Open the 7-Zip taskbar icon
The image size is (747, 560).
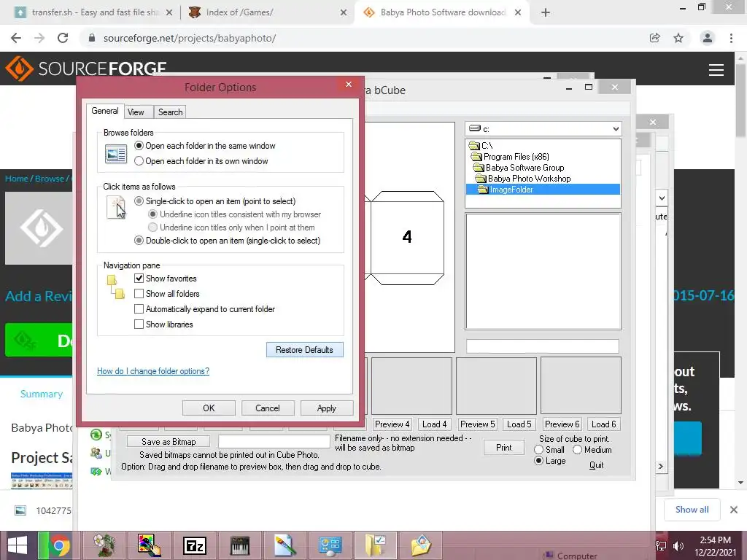pyautogui.click(x=194, y=545)
